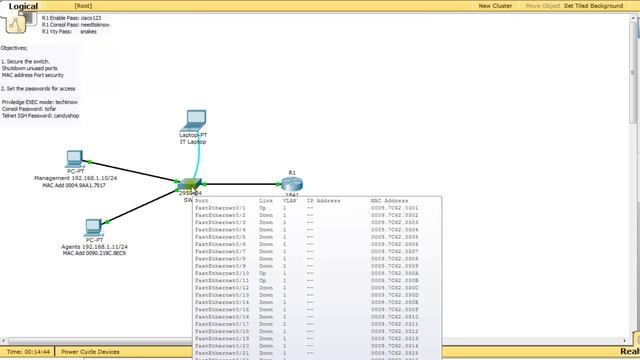
Task: Click Set Tiled Background
Action: [x=593, y=6]
